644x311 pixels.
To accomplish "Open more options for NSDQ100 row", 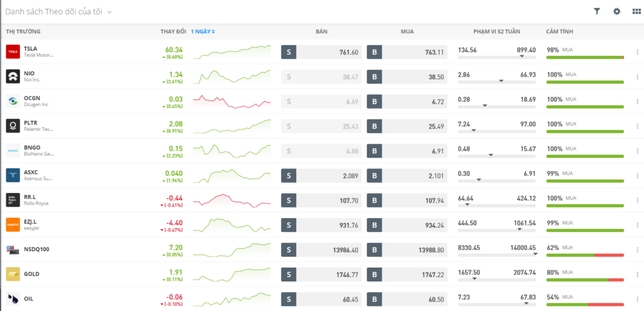I will (638, 249).
